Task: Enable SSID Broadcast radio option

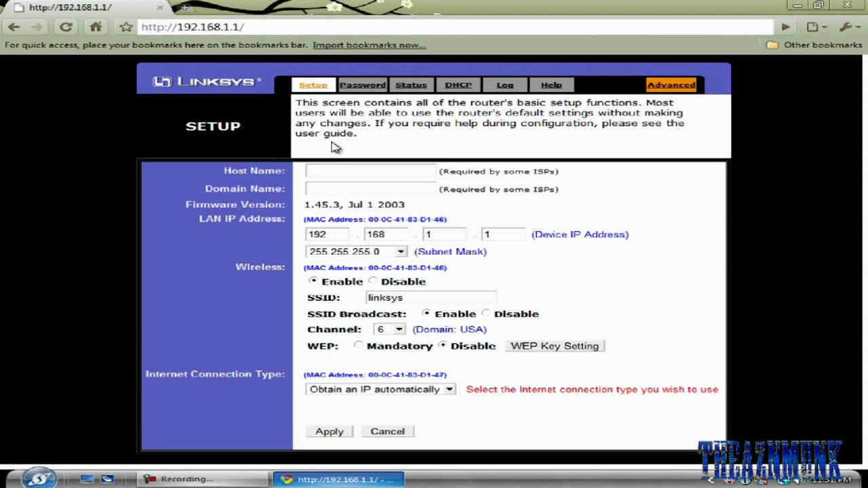Action: tap(426, 313)
